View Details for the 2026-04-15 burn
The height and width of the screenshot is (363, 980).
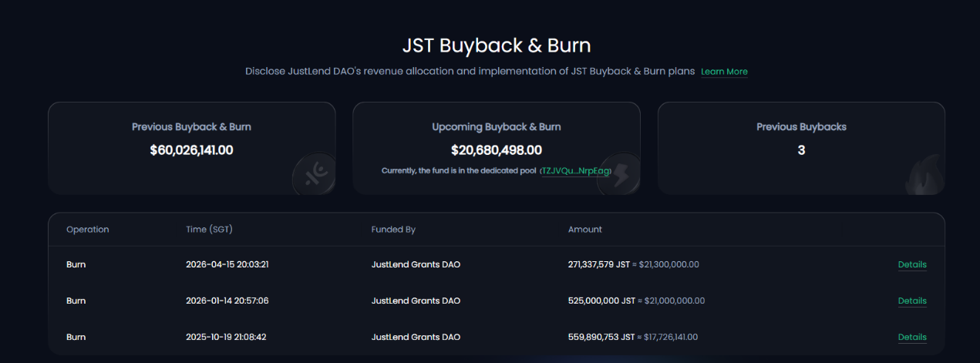click(912, 264)
